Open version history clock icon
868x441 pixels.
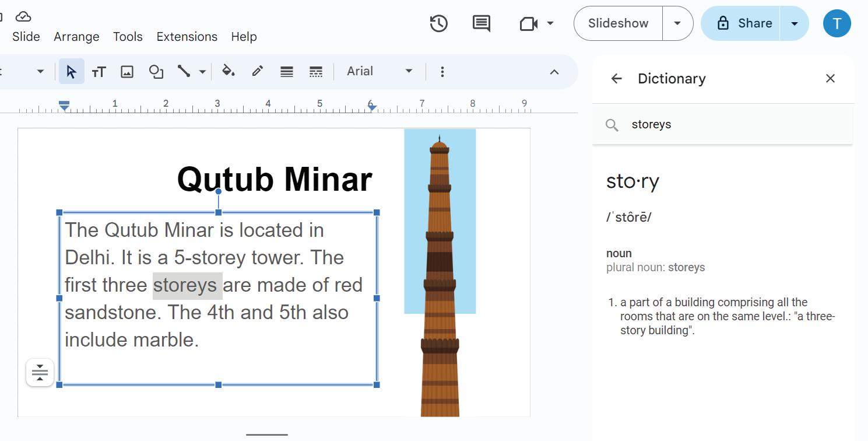[438, 23]
